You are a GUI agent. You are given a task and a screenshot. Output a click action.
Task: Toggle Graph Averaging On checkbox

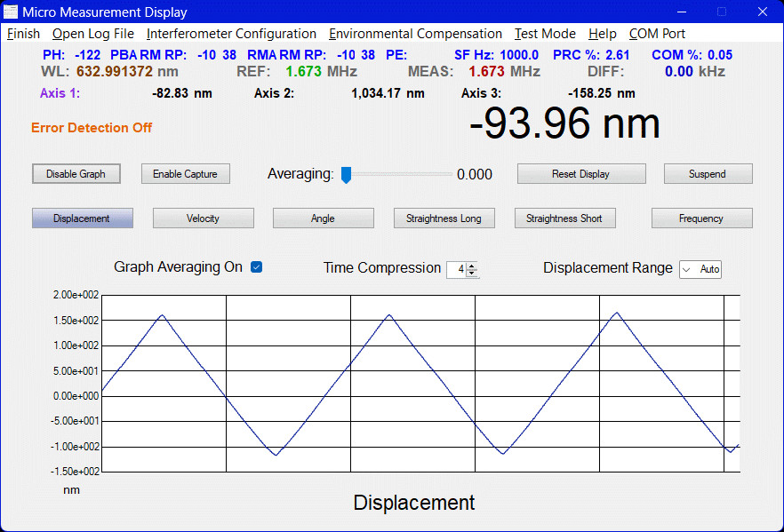point(257,267)
